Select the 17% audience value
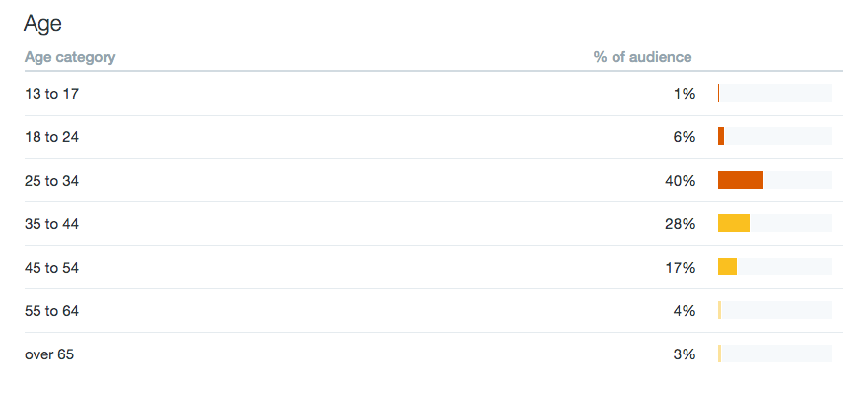Viewport: 868px width, 393px height. (681, 268)
